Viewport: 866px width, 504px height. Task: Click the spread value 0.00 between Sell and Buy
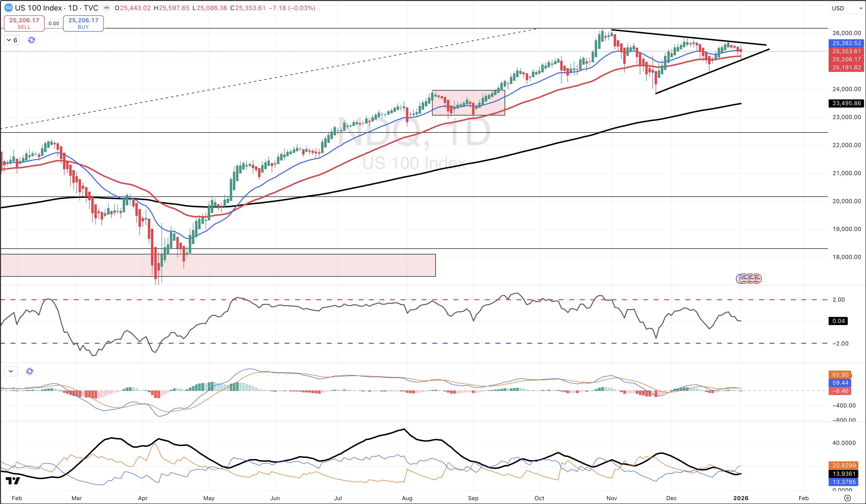(54, 23)
